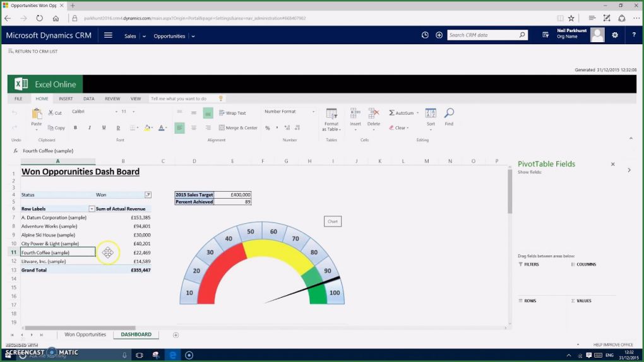Switch to the REVIEW ribbon tab

pyautogui.click(x=112, y=99)
